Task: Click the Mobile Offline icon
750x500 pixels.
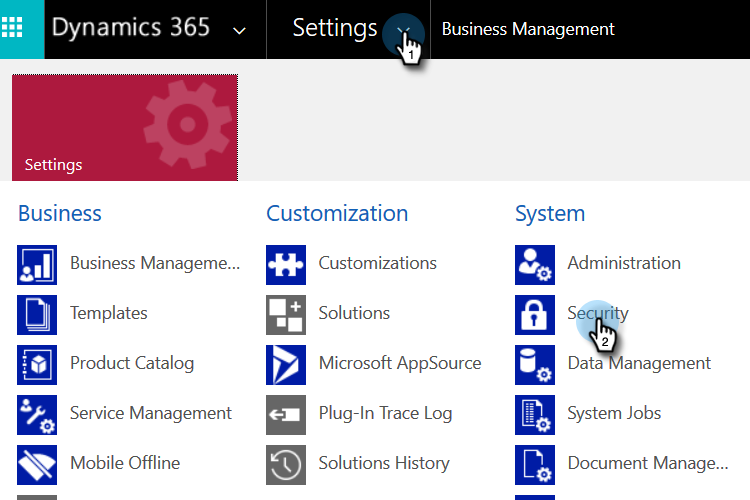Action: click(37, 464)
